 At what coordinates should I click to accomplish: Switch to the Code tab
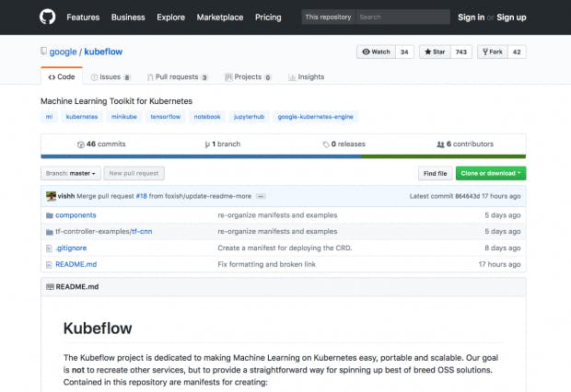tap(62, 76)
